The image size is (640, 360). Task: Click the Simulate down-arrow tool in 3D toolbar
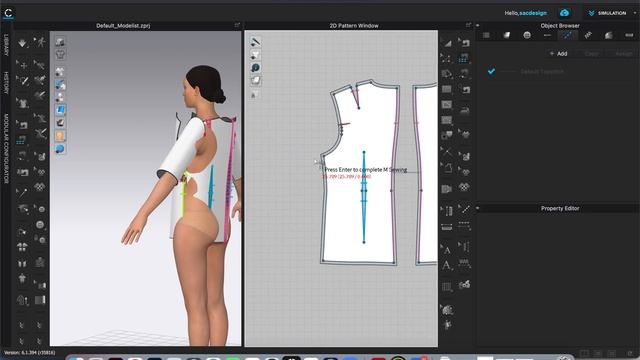(22, 42)
